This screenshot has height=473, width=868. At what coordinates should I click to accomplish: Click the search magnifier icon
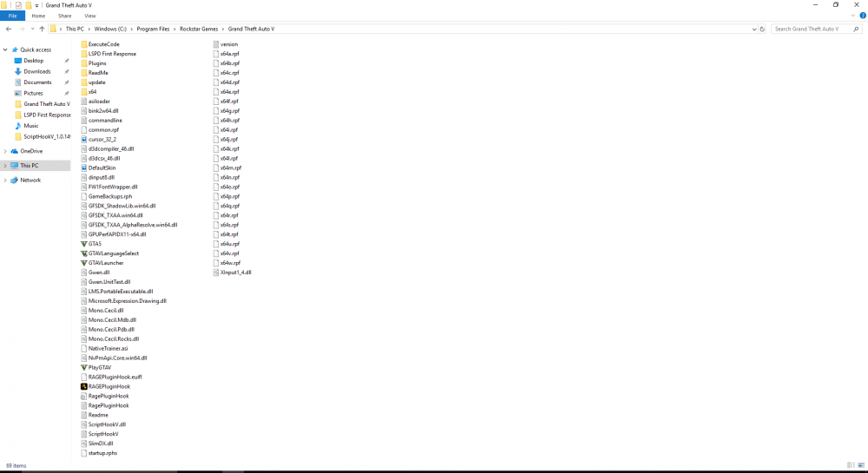point(857,29)
